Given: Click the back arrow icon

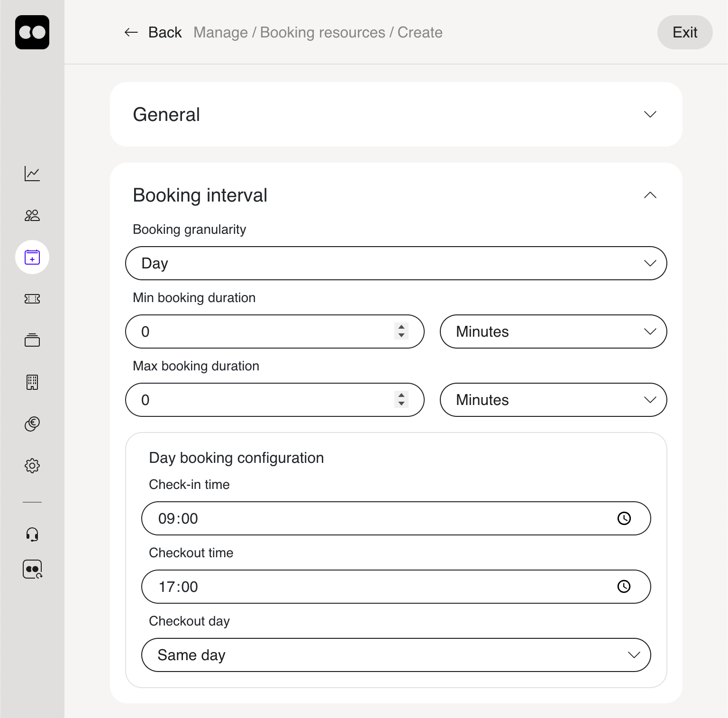Looking at the screenshot, I should click(x=131, y=32).
